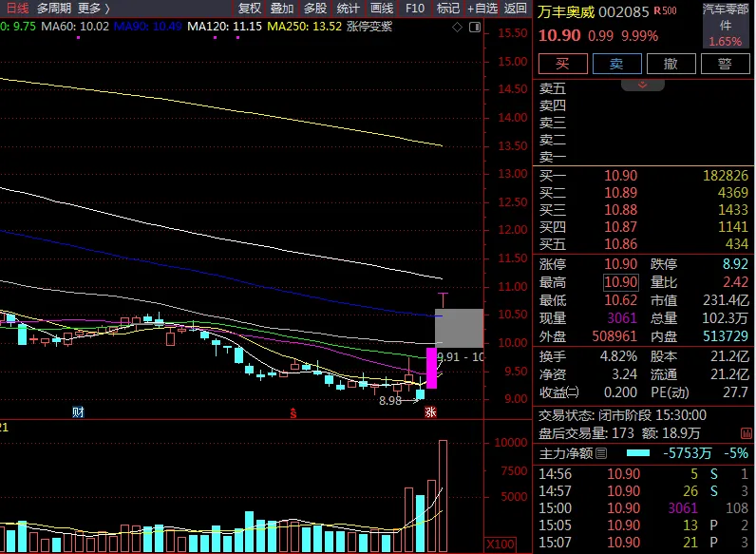Toggle the side panel layout icon

[475, 28]
